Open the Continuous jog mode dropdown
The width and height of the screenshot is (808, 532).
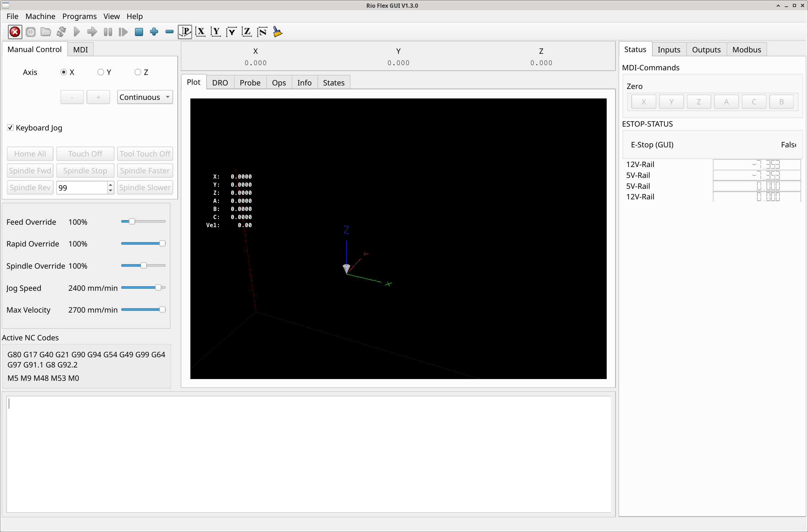pos(145,97)
